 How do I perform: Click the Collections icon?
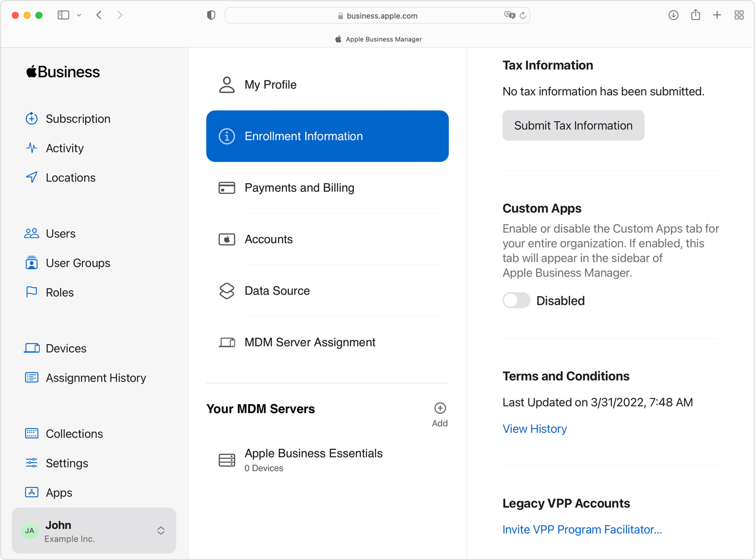click(x=31, y=433)
